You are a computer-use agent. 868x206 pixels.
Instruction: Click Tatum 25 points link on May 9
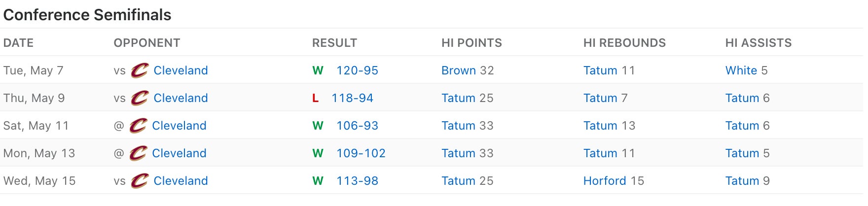(x=458, y=98)
